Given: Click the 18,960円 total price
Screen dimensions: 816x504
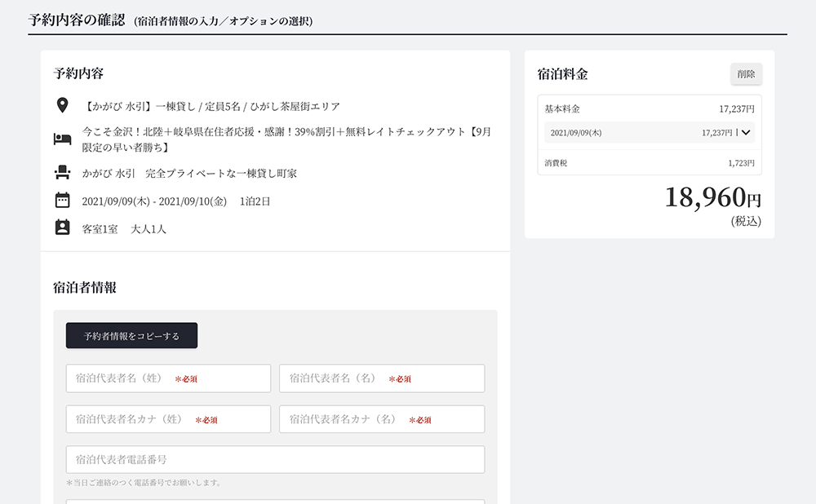Looking at the screenshot, I should [x=713, y=197].
